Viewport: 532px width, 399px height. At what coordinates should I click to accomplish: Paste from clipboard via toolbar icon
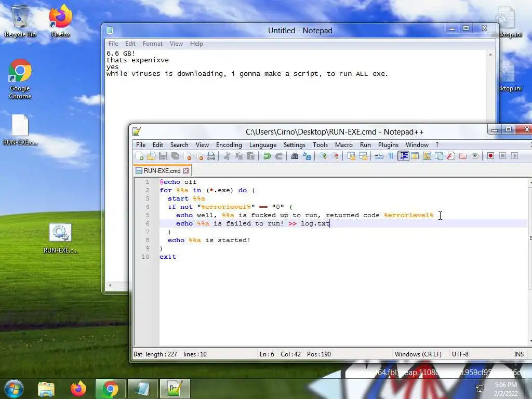[x=251, y=156]
